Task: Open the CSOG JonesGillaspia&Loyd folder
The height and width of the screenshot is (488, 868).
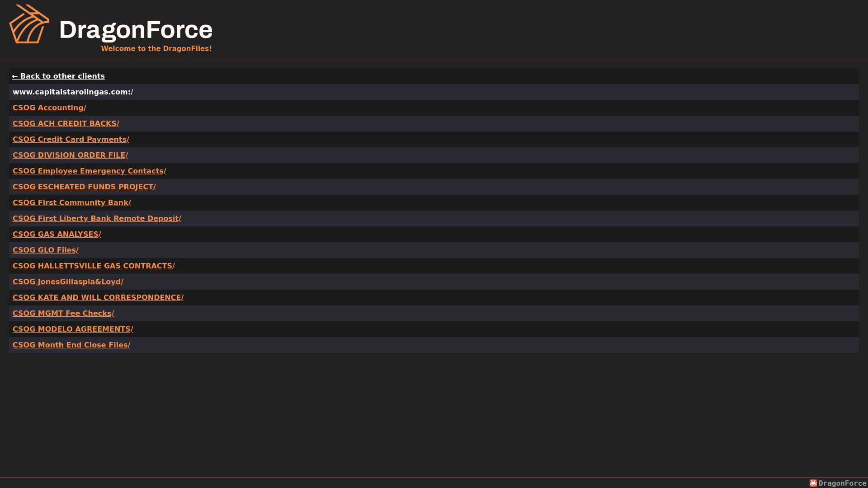Action: pyautogui.click(x=68, y=282)
